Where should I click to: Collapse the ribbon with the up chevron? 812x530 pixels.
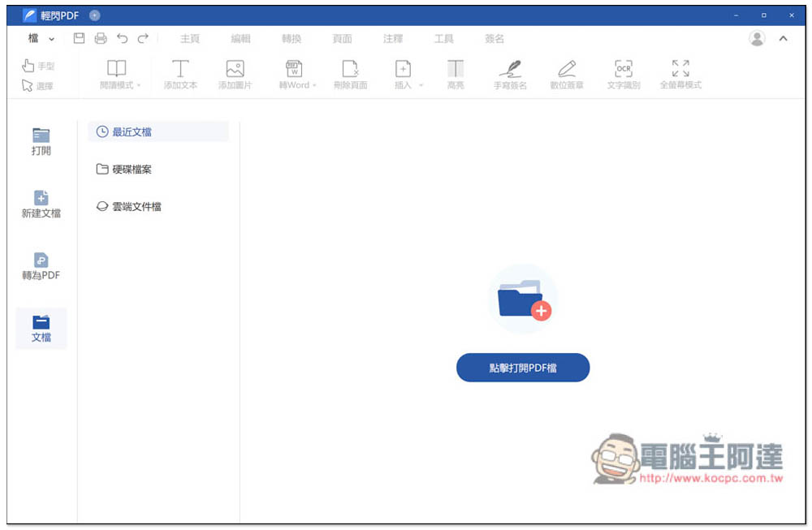783,38
